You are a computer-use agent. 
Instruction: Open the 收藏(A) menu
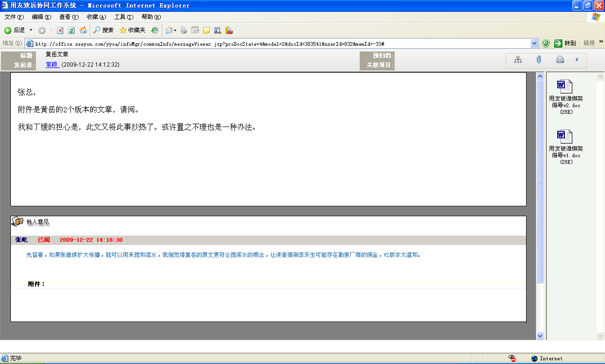tap(96, 17)
